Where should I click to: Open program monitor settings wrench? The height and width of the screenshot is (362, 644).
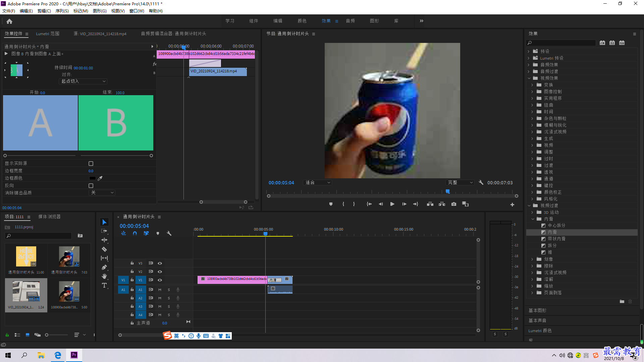(x=481, y=182)
